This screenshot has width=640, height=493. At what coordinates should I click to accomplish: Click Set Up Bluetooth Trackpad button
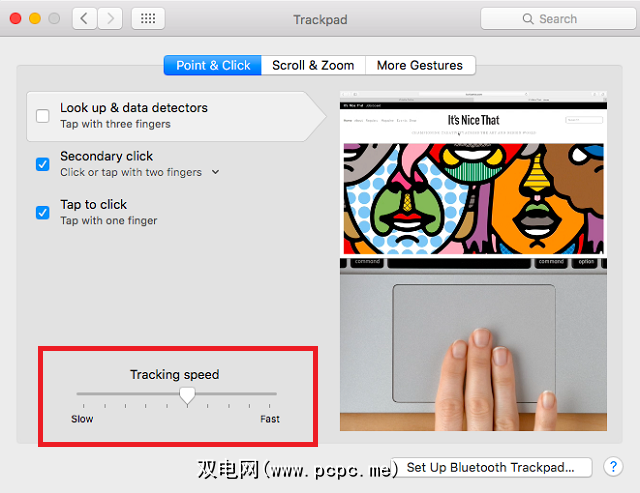tap(491, 467)
